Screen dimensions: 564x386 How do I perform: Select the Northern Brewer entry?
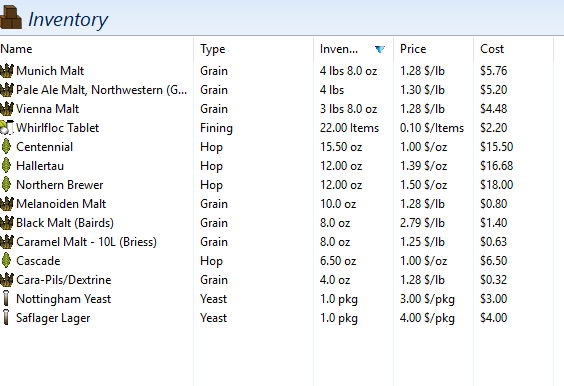tap(60, 185)
